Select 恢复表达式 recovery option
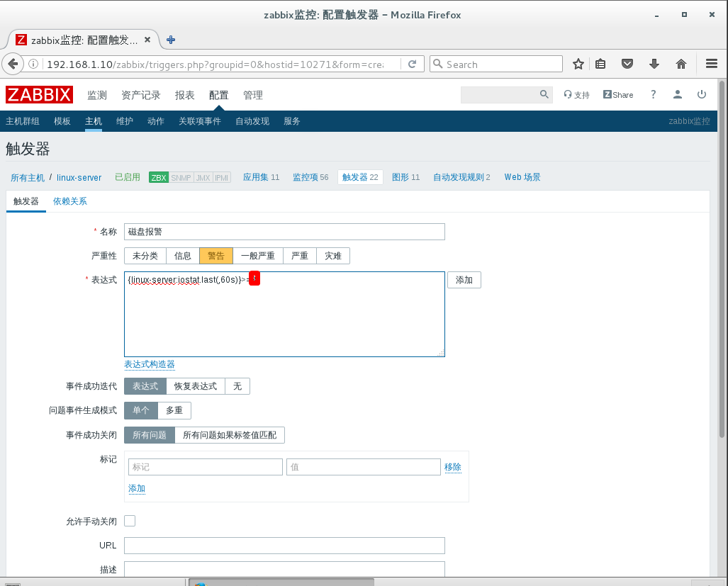 (196, 386)
